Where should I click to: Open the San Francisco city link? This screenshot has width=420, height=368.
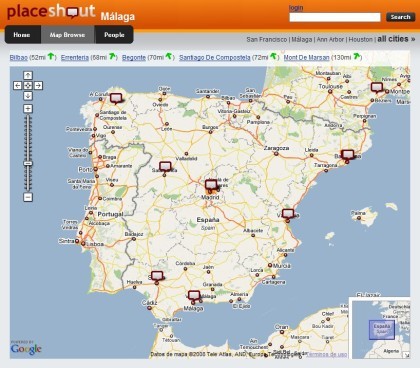267,39
